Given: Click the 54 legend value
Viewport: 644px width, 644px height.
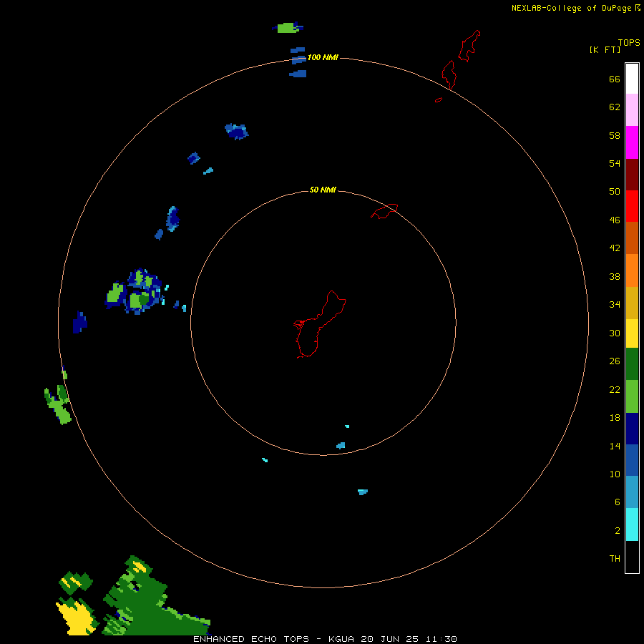Looking at the screenshot, I should tap(615, 163).
